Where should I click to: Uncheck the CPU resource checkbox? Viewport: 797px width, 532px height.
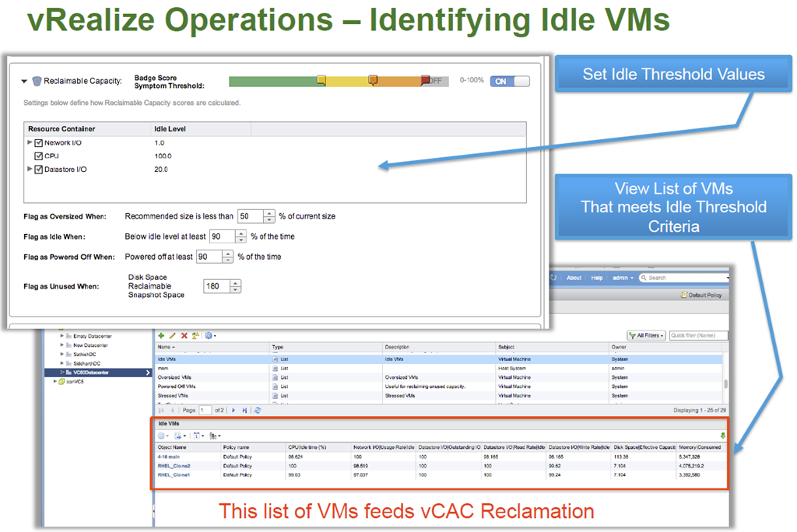pos(39,156)
